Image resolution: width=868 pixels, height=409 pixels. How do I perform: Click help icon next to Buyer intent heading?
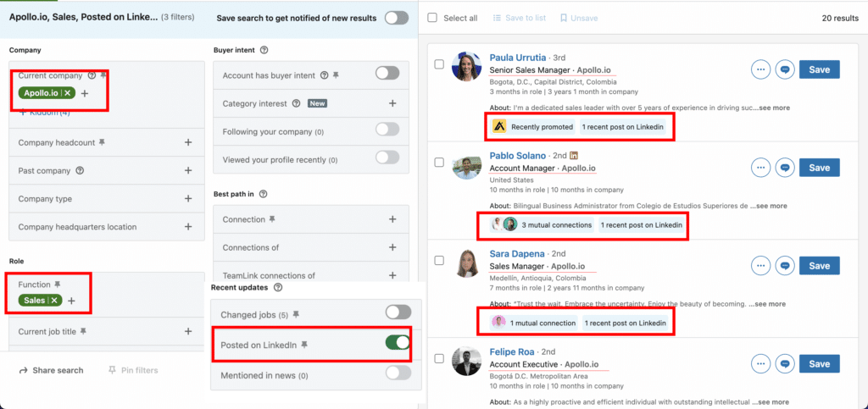264,50
